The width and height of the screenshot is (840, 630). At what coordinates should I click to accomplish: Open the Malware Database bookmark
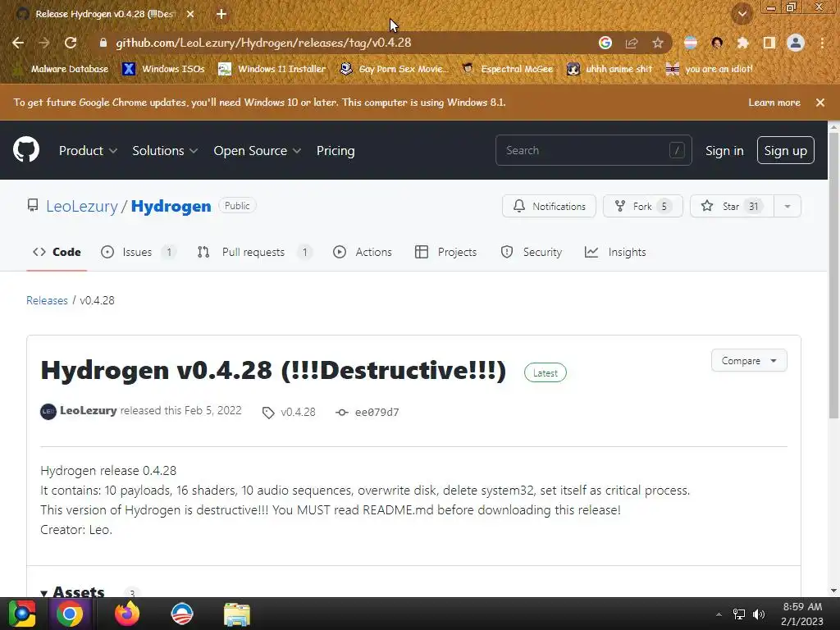pos(61,69)
